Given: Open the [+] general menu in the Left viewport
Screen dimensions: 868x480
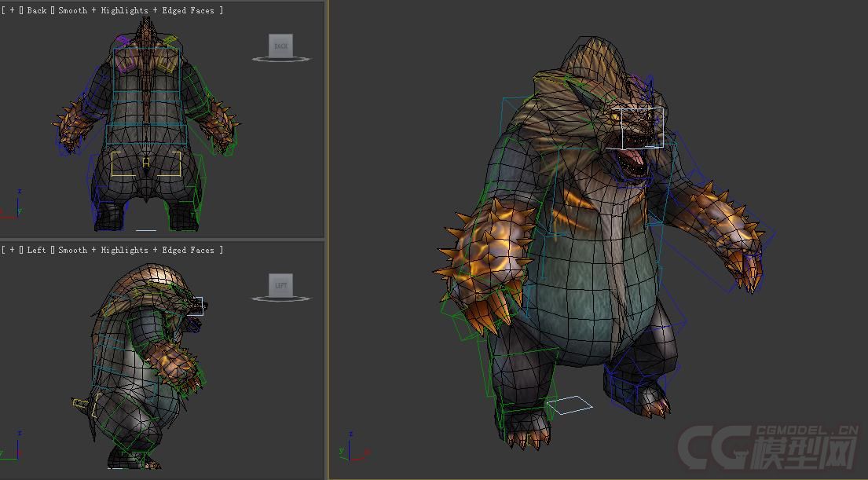Looking at the screenshot, I should pyautogui.click(x=12, y=250).
